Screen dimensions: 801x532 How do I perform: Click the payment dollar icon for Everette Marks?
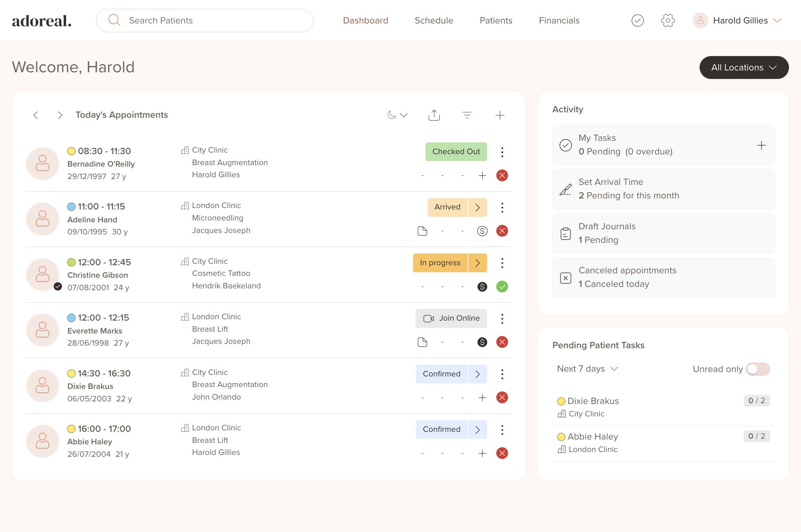482,342
